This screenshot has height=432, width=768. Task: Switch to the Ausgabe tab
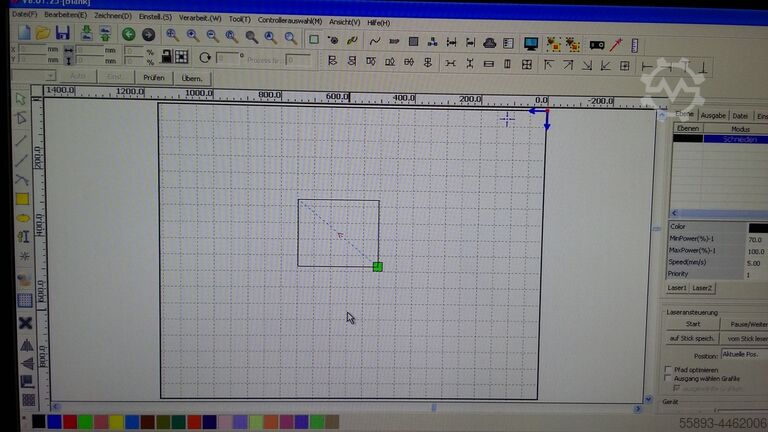click(713, 115)
